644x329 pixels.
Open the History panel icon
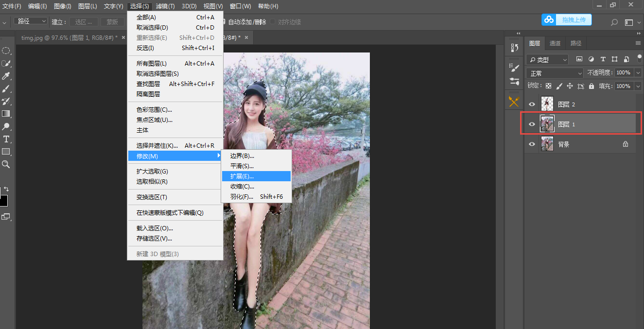(514, 48)
